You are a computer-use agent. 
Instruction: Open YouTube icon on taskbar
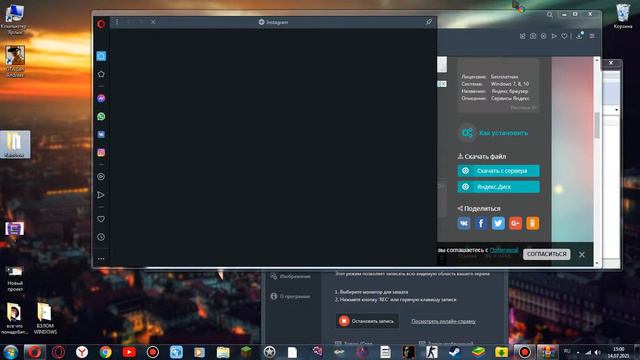(x=129, y=352)
